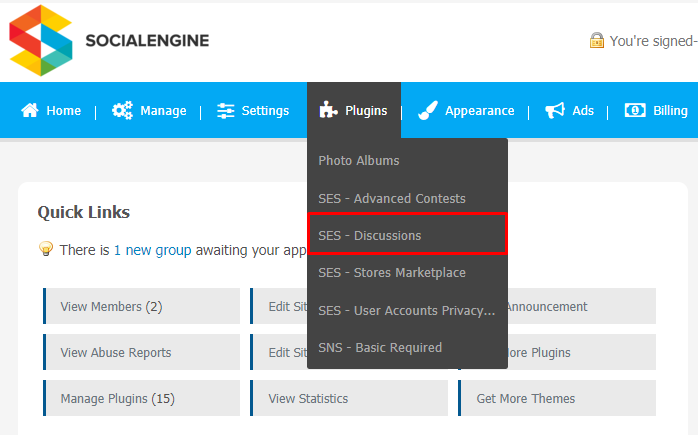Click the Plugins puzzle piece icon
Screen dimensions: 698x435
pos(328,110)
